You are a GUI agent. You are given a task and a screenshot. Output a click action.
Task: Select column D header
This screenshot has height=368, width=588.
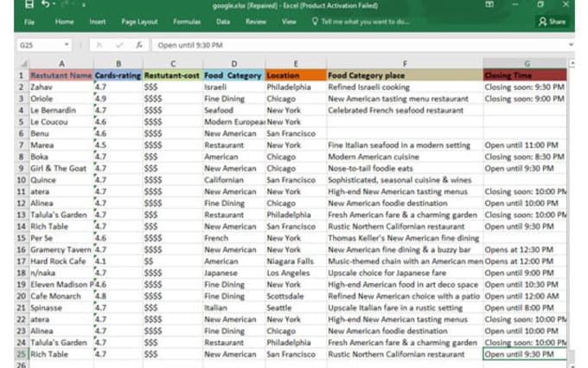234,64
